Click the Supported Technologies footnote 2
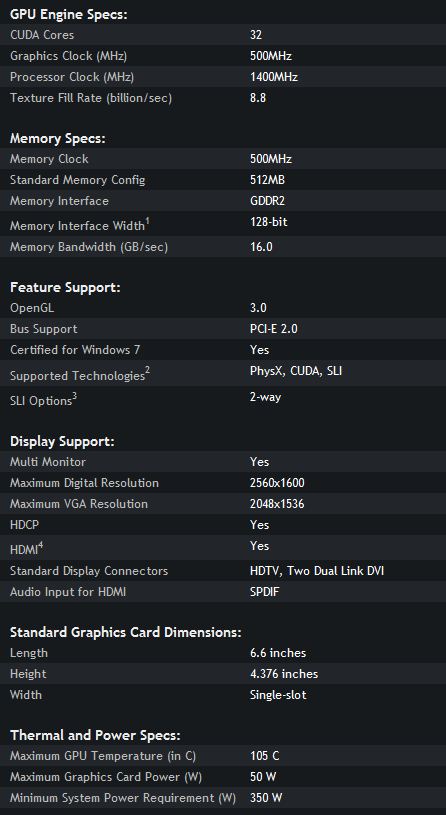This screenshot has width=446, height=815. pos(147,371)
